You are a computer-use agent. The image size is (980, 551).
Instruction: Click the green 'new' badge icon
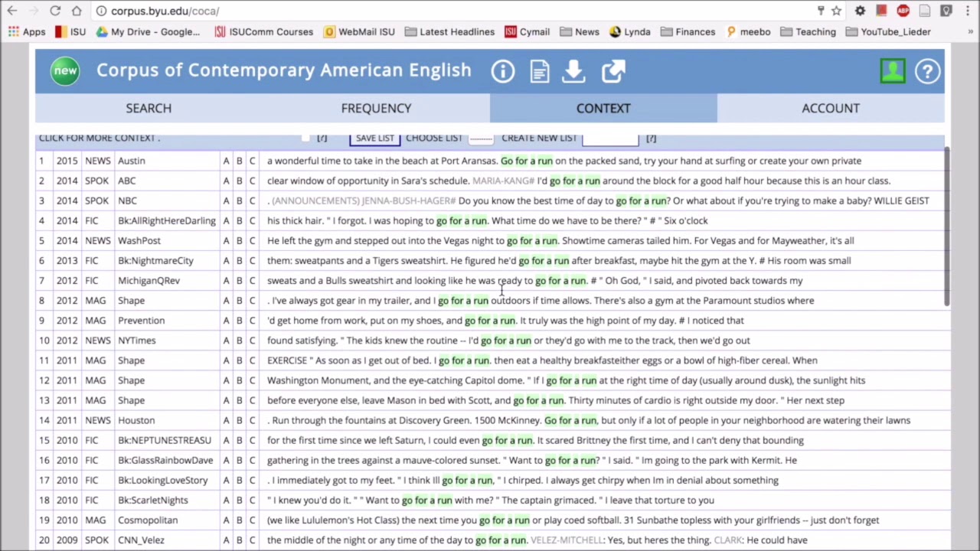click(x=66, y=71)
